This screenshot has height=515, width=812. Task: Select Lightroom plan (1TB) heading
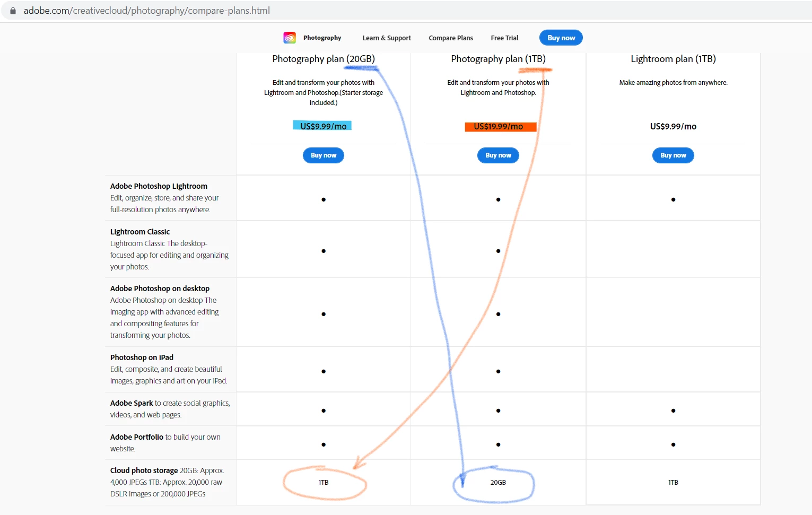tap(673, 59)
